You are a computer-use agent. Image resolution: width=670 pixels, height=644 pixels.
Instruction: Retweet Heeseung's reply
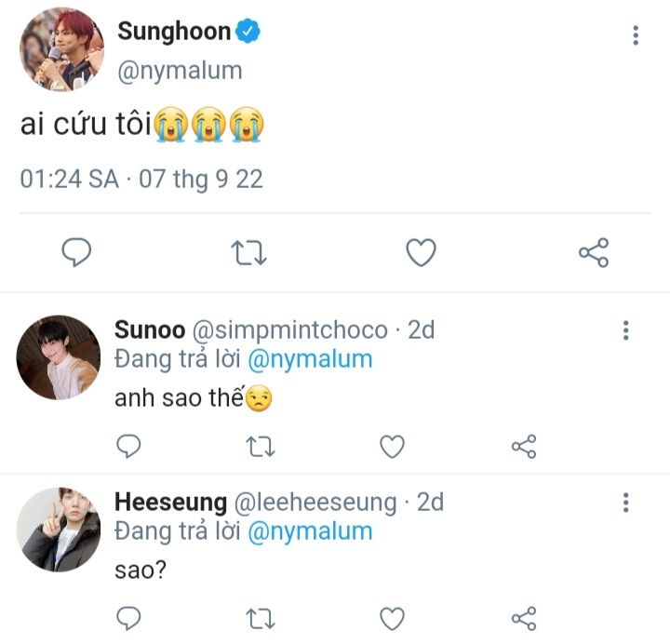point(261,618)
